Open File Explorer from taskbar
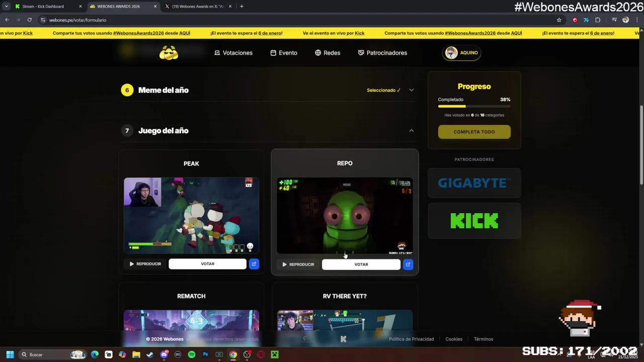The image size is (644, 362). pyautogui.click(x=136, y=354)
